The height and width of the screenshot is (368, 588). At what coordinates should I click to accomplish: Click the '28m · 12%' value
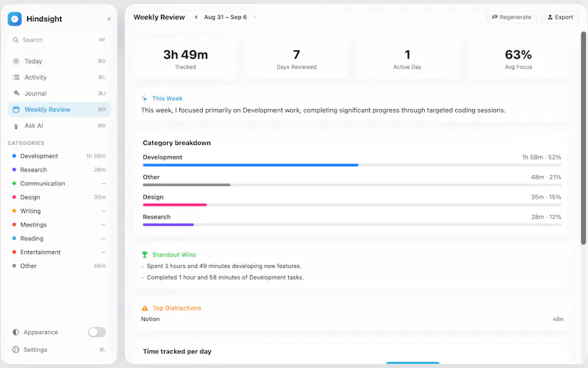[x=546, y=216]
